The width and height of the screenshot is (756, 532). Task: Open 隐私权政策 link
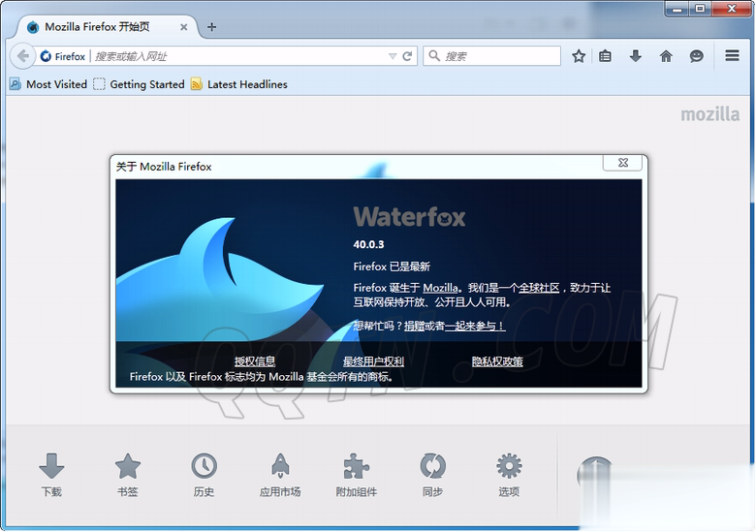(497, 360)
